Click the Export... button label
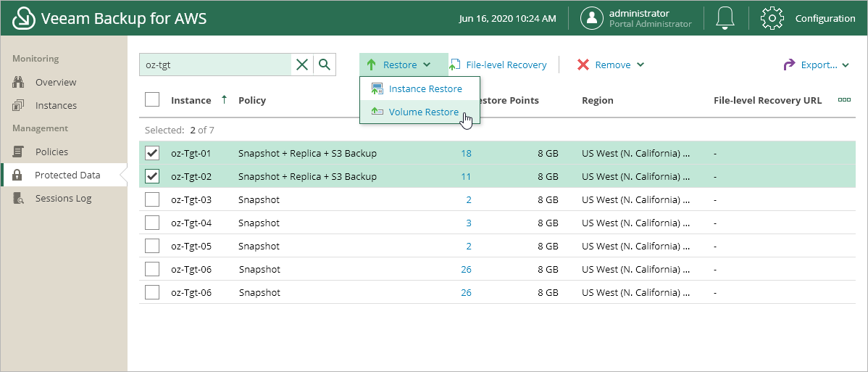The width and height of the screenshot is (868, 372). pyautogui.click(x=819, y=65)
